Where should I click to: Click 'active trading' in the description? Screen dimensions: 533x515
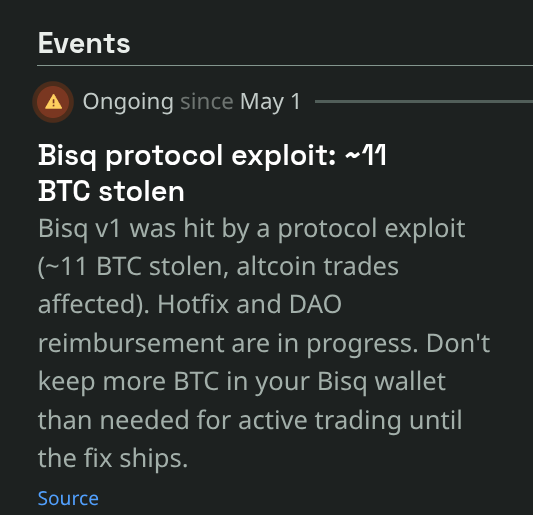tap(320, 420)
